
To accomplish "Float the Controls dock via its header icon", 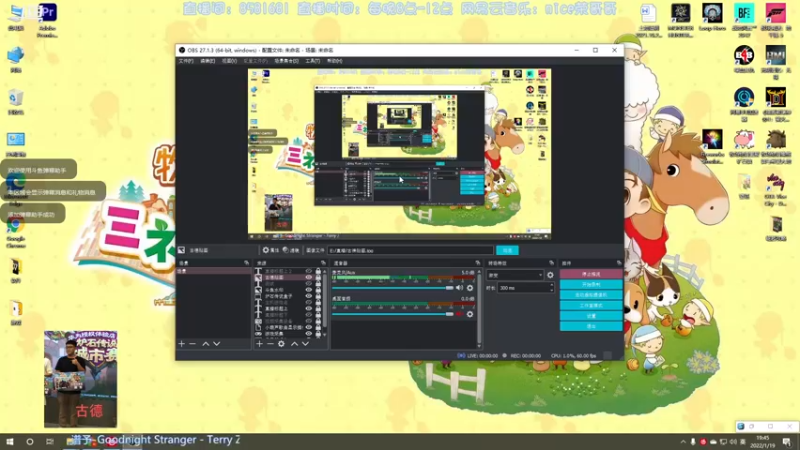I will pyautogui.click(x=619, y=263).
